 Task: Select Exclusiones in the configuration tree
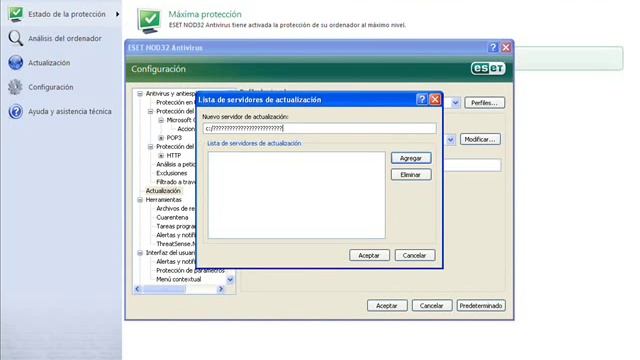click(x=171, y=173)
